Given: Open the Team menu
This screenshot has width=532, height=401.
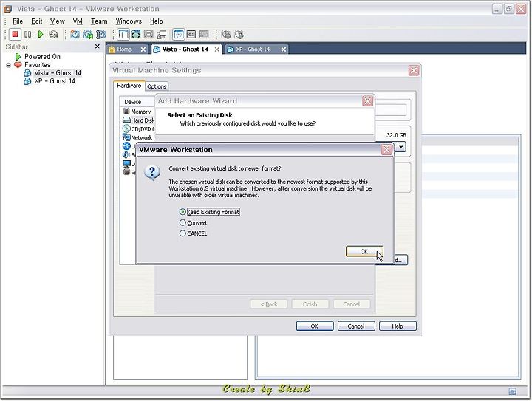Looking at the screenshot, I should click(99, 21).
